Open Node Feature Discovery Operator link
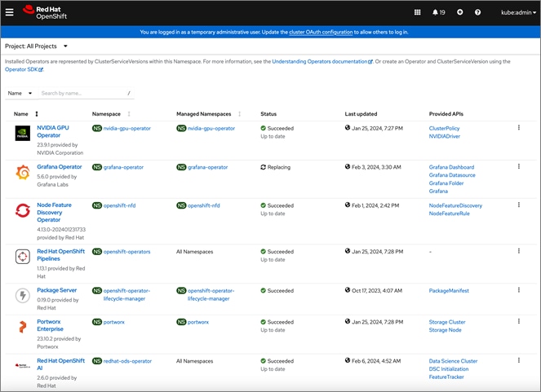This screenshot has width=541, height=392. point(54,212)
